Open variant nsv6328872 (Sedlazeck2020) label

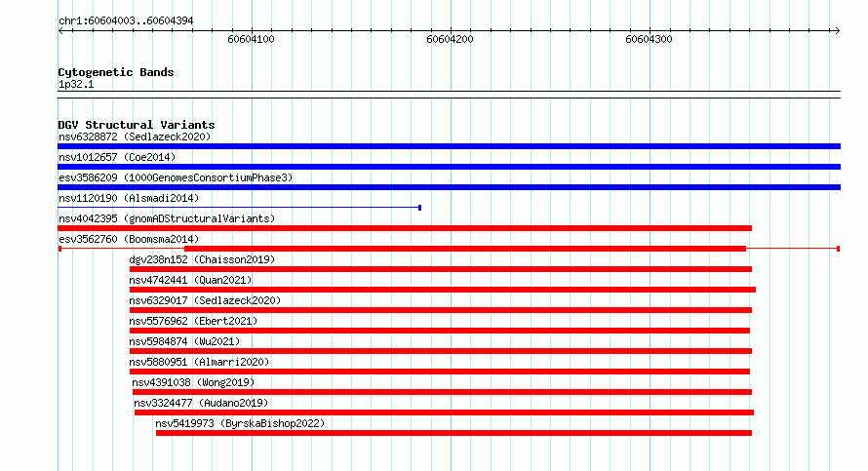[x=135, y=137]
